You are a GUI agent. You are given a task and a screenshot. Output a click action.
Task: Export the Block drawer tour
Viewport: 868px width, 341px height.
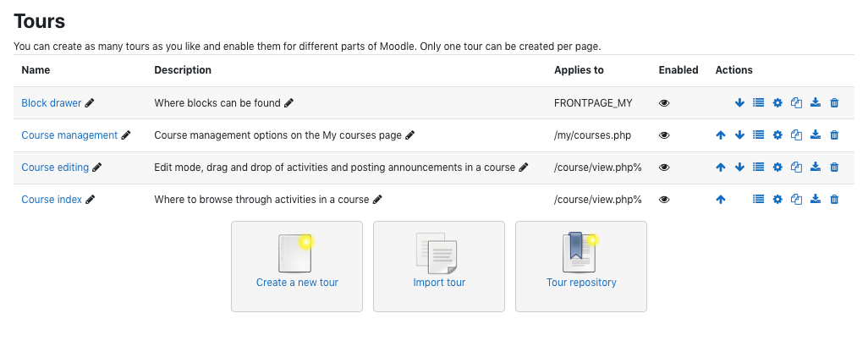tap(815, 103)
